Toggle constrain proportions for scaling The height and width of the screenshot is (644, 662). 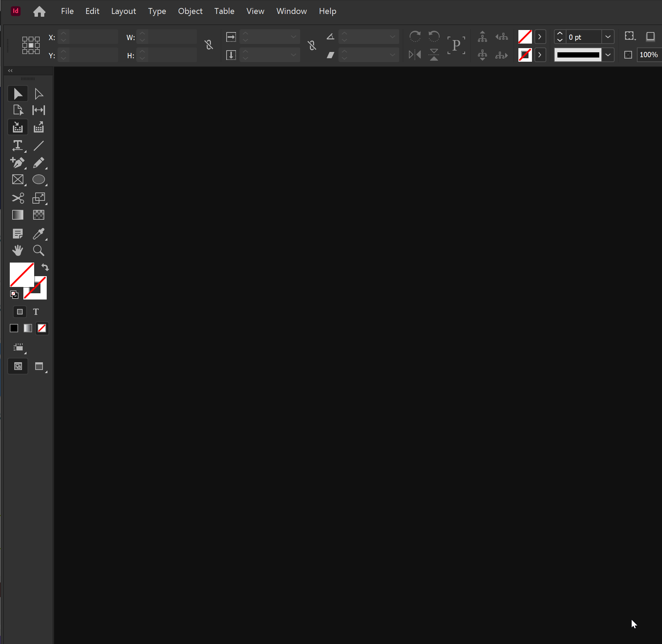point(312,45)
